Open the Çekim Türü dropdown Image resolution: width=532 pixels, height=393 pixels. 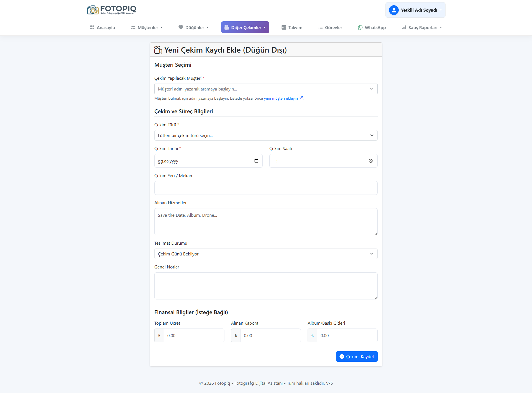tap(266, 135)
